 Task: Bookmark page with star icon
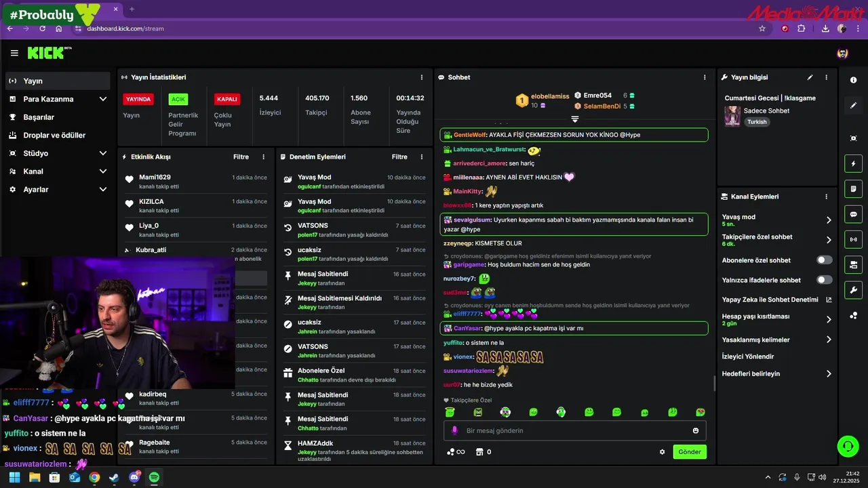(762, 28)
